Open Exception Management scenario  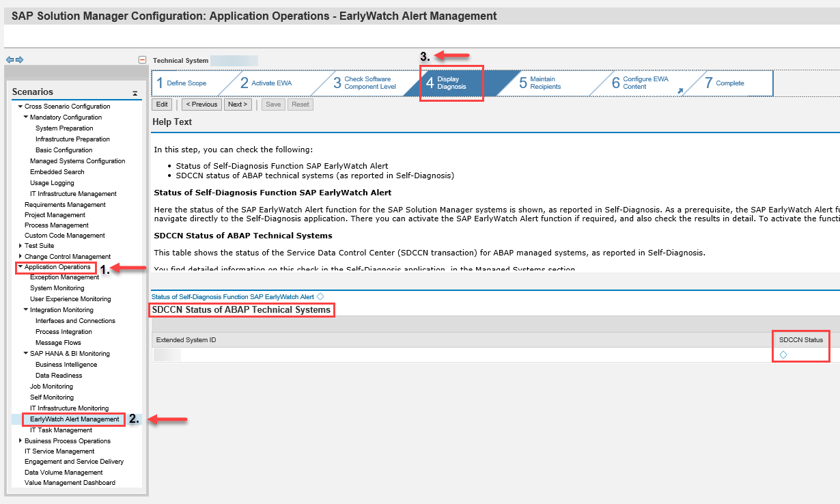click(65, 277)
